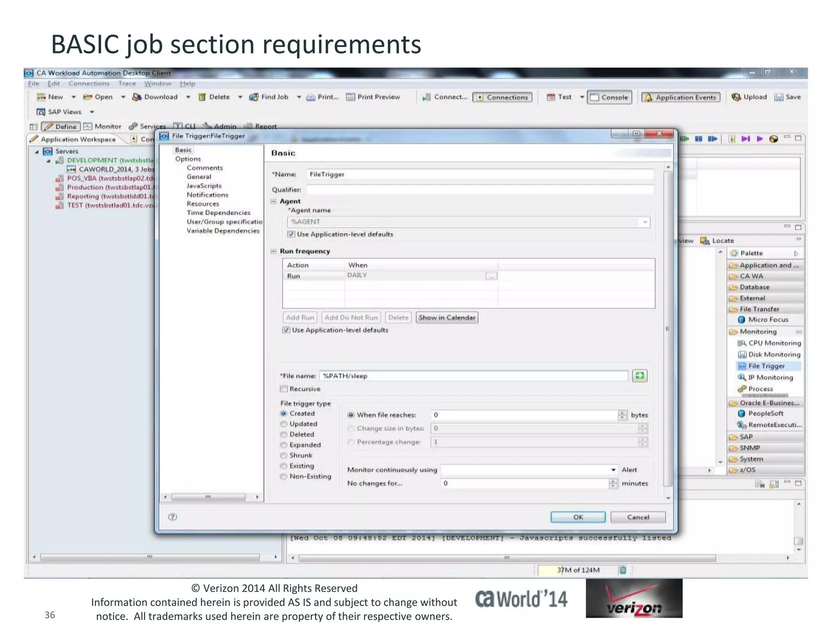Click the Cancel button

click(638, 517)
